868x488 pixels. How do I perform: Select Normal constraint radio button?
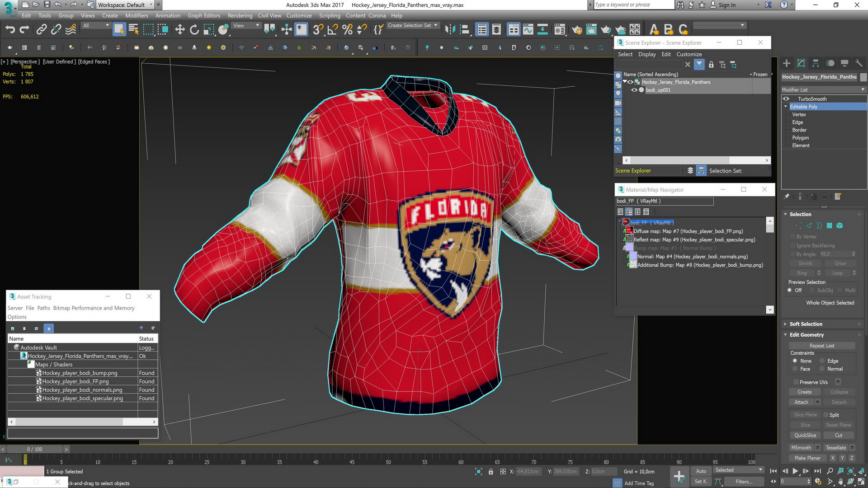pyautogui.click(x=822, y=369)
